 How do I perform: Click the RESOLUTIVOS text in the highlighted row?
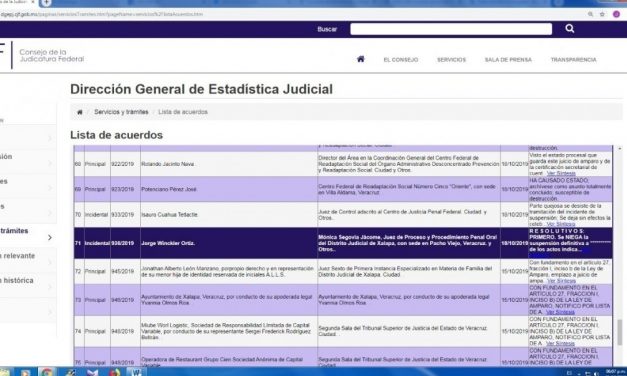[x=557, y=231]
